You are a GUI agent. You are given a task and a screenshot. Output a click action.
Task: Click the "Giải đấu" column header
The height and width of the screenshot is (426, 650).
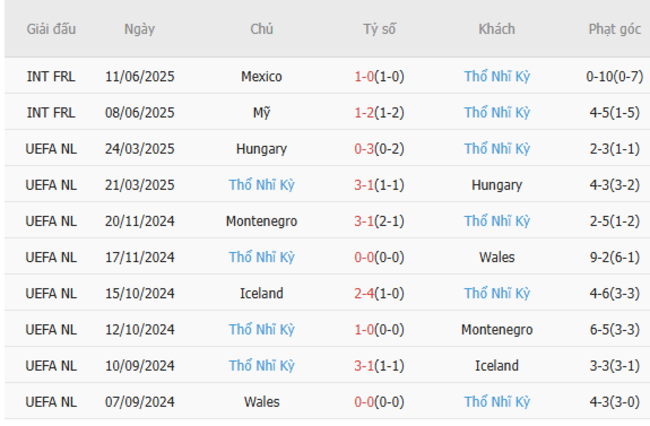(51, 29)
